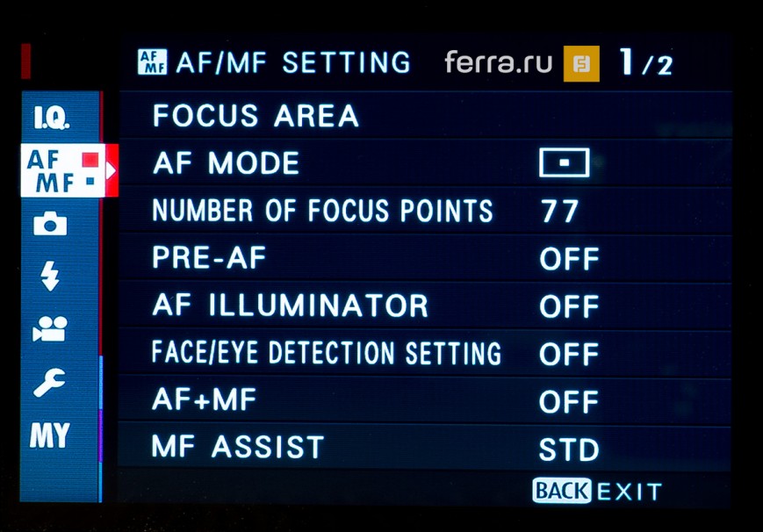Click the AF MF header icon
Image resolution: width=763 pixels, height=532 pixels.
coord(152,61)
